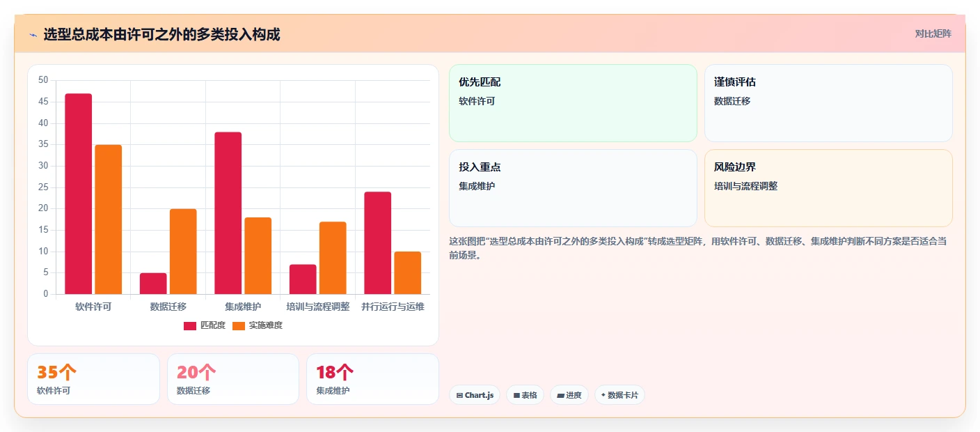Click the orange 实施难度 bar for 并行运行与运维
Viewport: 980px width, 432px height.
click(x=408, y=273)
